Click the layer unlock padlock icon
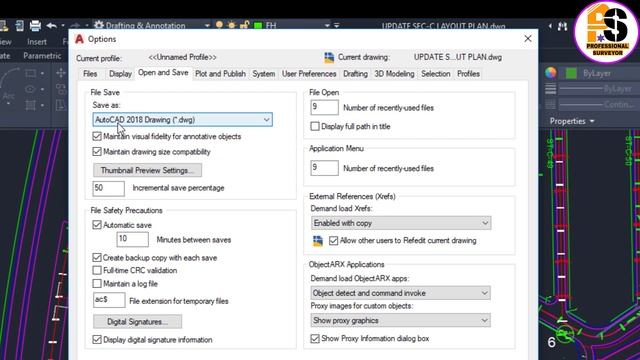This screenshot has height=360, width=640. tap(244, 25)
